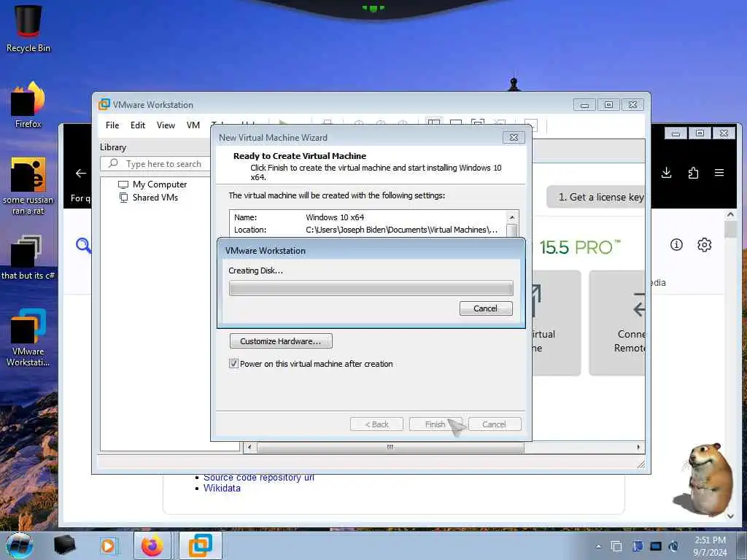
Task: Switch to Firefox via taskbar button
Action: 152,545
